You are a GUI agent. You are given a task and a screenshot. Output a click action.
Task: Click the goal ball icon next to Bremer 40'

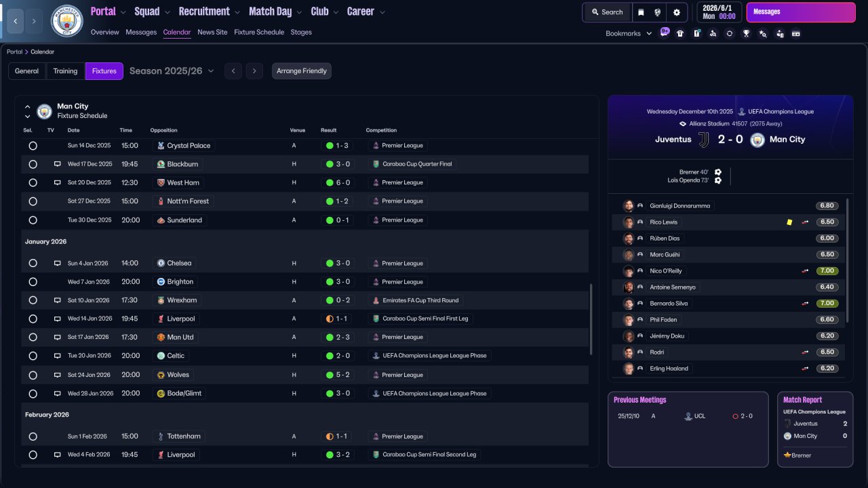(x=718, y=172)
